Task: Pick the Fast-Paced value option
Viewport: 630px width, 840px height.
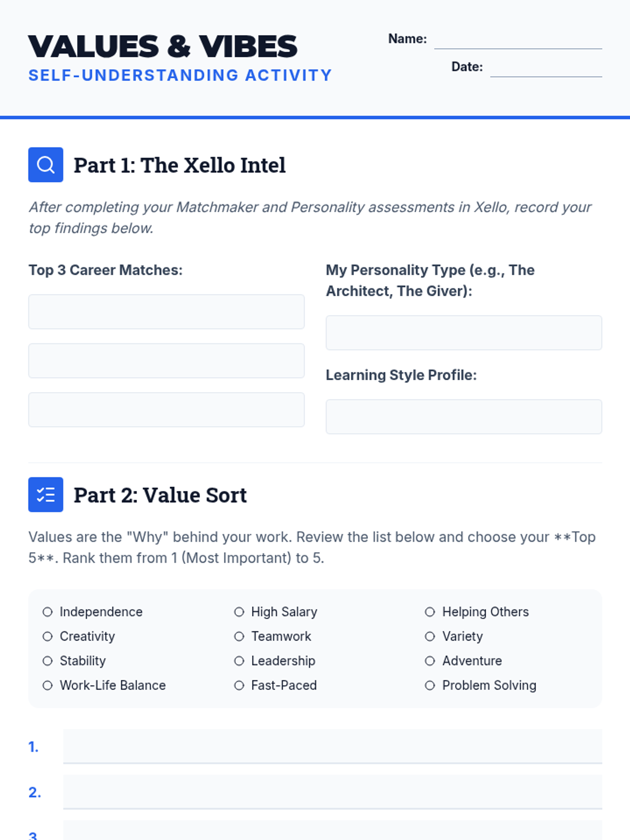Action: (239, 685)
